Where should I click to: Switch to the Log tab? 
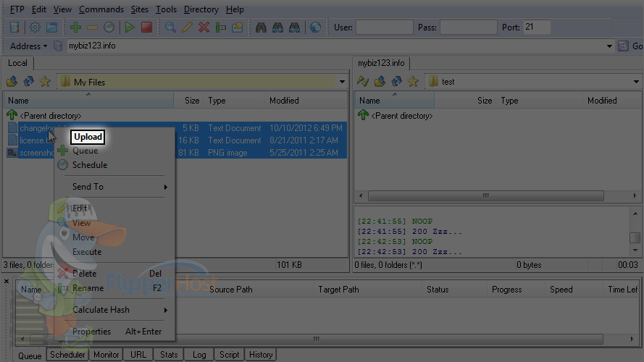pos(199,355)
